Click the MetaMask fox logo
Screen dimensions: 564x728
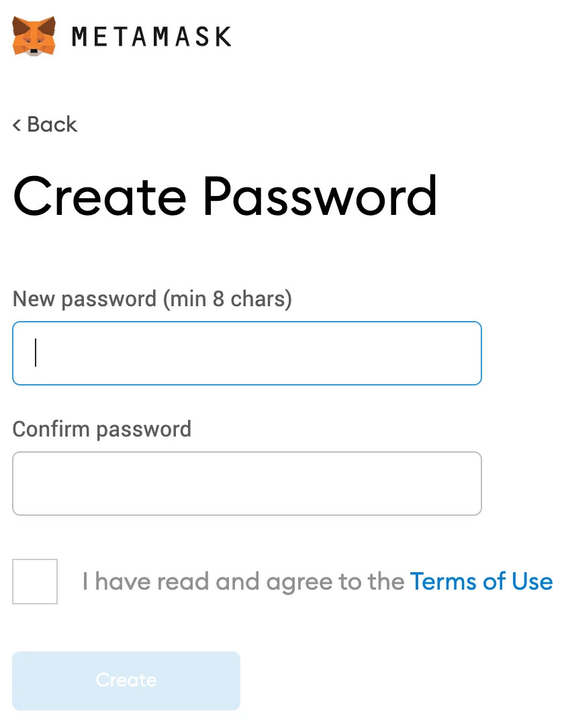pyautogui.click(x=34, y=36)
